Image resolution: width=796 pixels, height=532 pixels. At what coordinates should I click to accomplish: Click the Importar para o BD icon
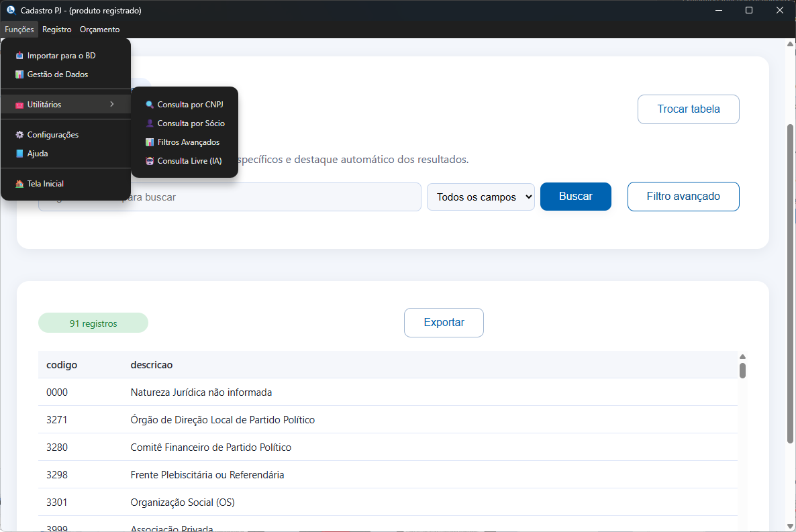click(19, 56)
